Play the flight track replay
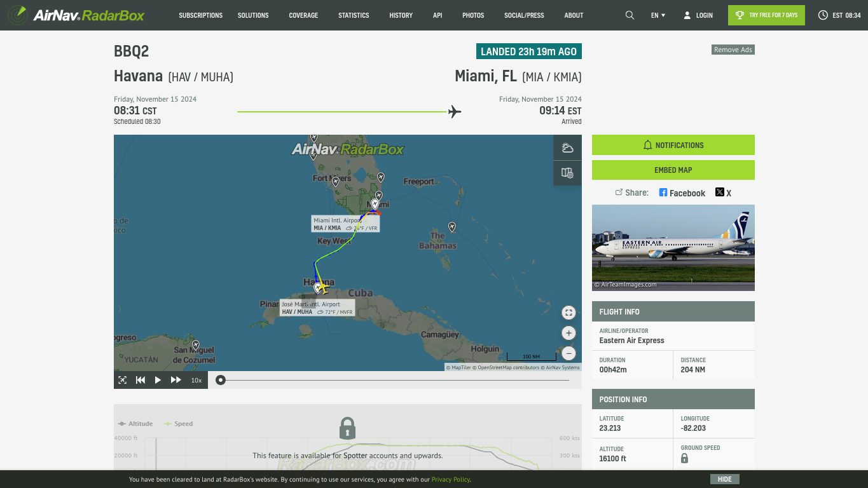Image resolution: width=868 pixels, height=488 pixels. click(x=158, y=380)
